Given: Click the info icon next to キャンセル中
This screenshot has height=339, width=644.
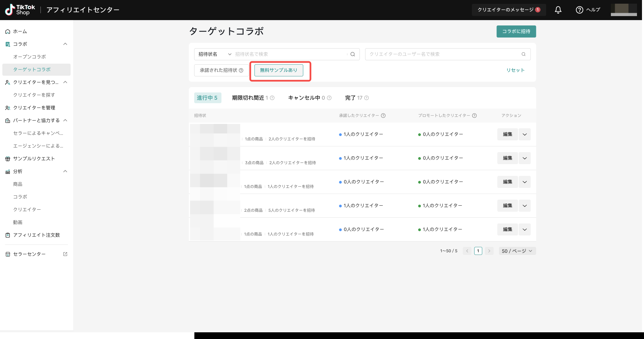Looking at the screenshot, I should pyautogui.click(x=329, y=98).
